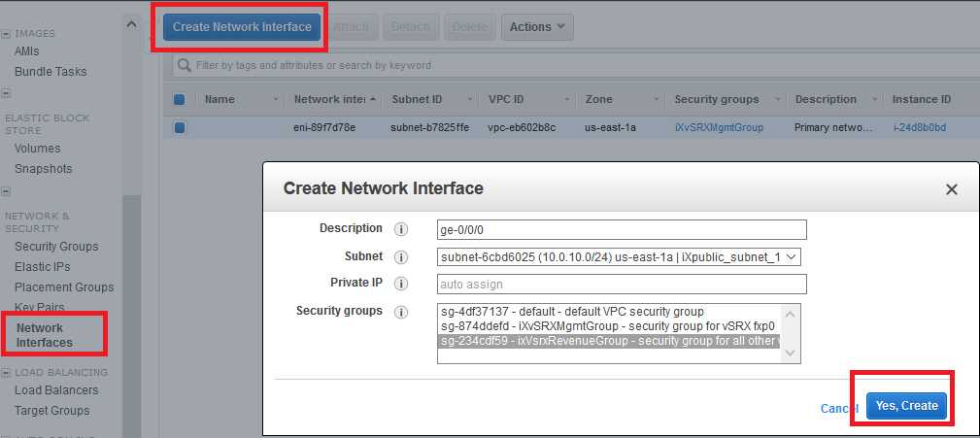980x438 pixels.
Task: Open the iXvSRXMgmtGroup security group link
Action: [719, 127]
